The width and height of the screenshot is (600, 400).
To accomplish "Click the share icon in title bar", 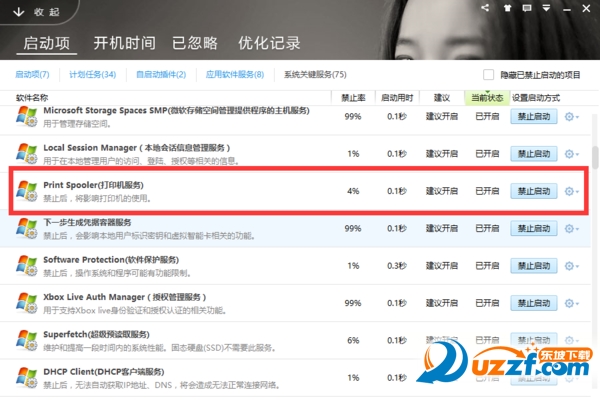I will click(485, 8).
